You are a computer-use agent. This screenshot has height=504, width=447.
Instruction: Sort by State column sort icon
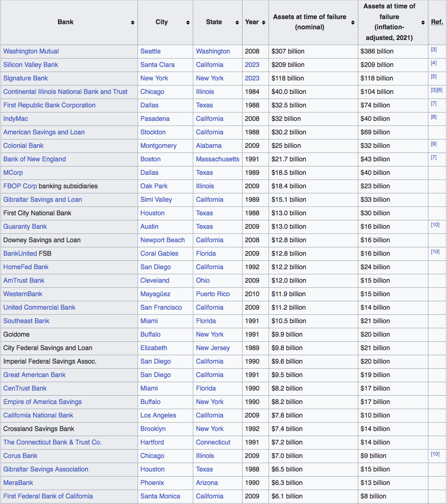(x=237, y=22)
